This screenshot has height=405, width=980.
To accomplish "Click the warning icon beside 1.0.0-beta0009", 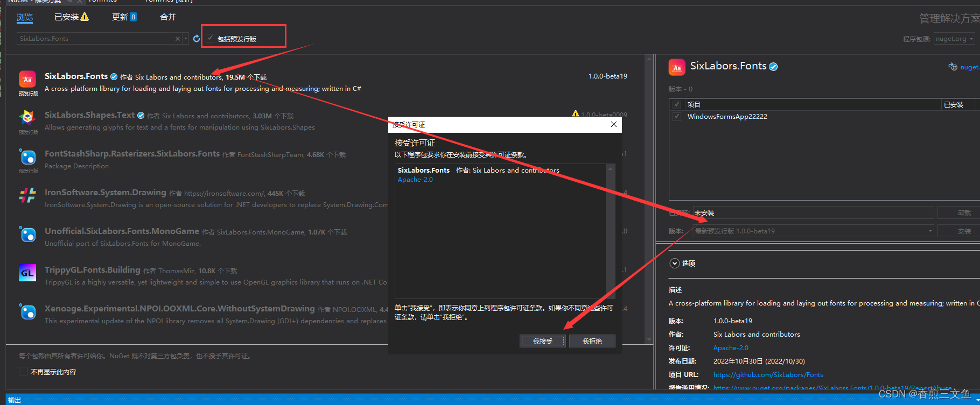I will point(576,114).
